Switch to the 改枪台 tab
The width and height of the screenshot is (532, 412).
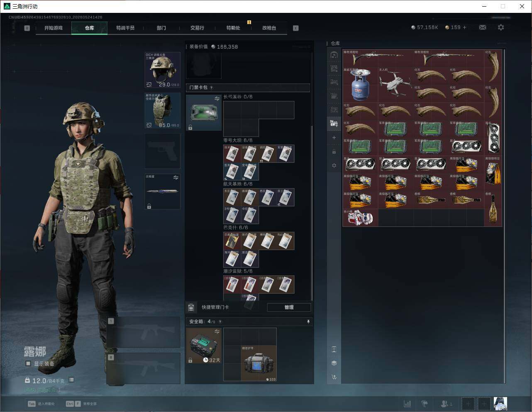tap(269, 28)
